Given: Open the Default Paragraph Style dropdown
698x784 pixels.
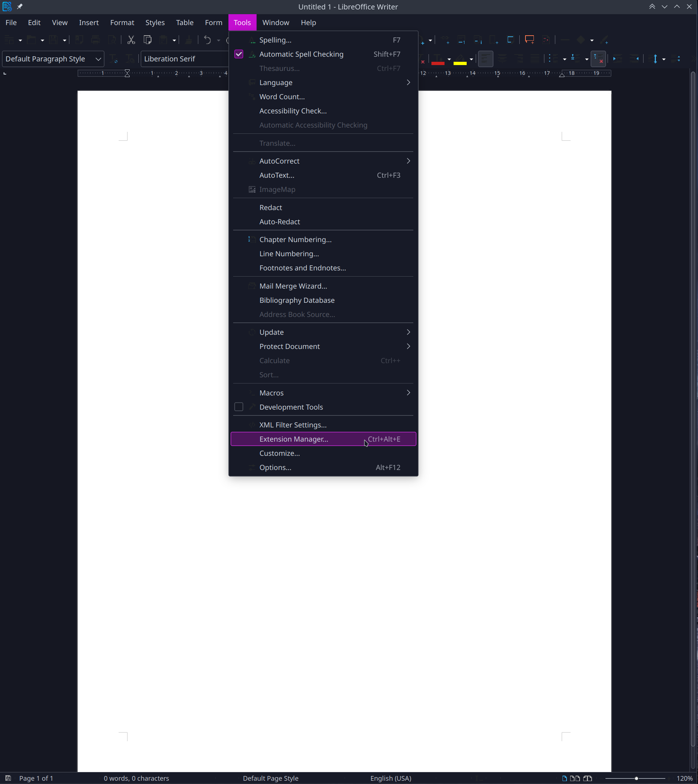Looking at the screenshot, I should tap(98, 59).
